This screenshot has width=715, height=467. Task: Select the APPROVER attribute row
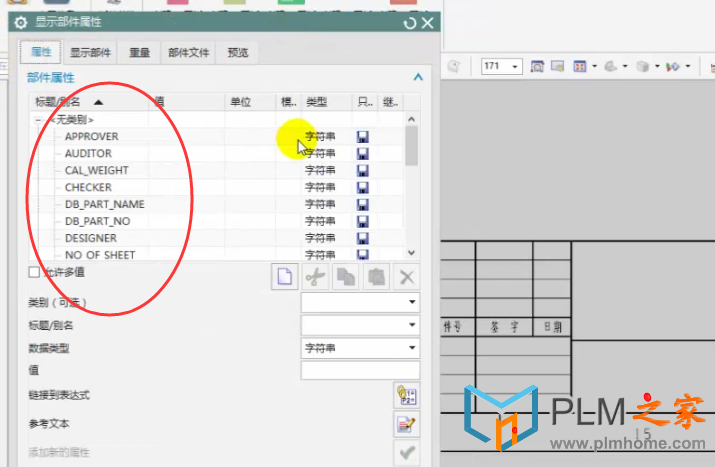tap(217, 136)
